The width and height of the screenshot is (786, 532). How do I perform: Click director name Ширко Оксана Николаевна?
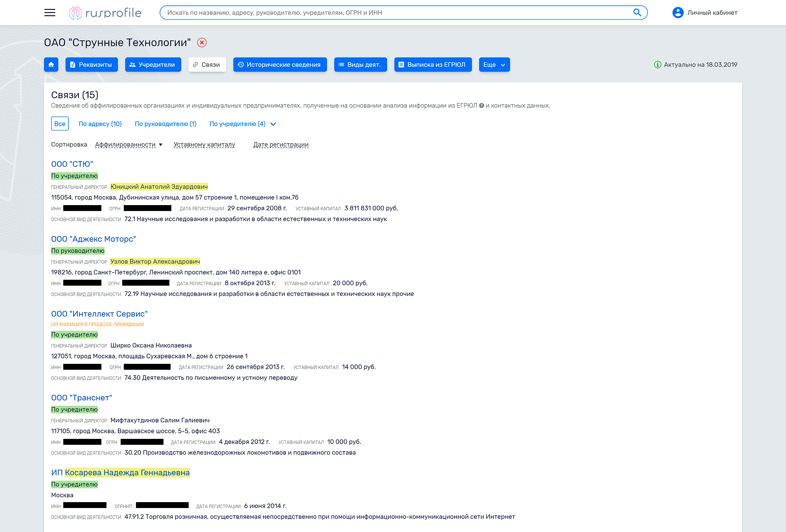tap(151, 345)
